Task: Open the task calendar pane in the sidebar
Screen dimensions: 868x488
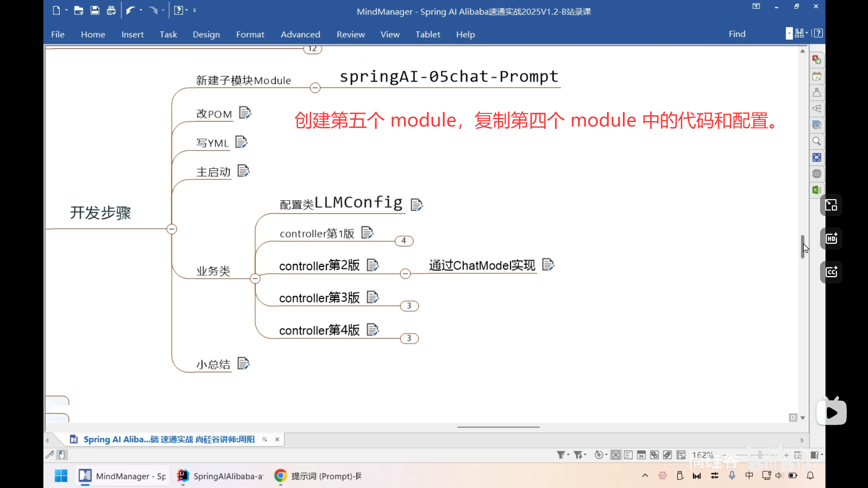Action: coord(816,76)
